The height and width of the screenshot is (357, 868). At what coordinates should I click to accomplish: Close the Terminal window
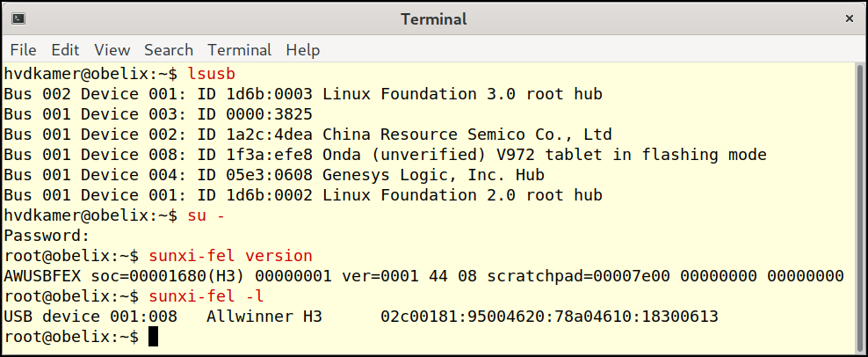point(850,18)
